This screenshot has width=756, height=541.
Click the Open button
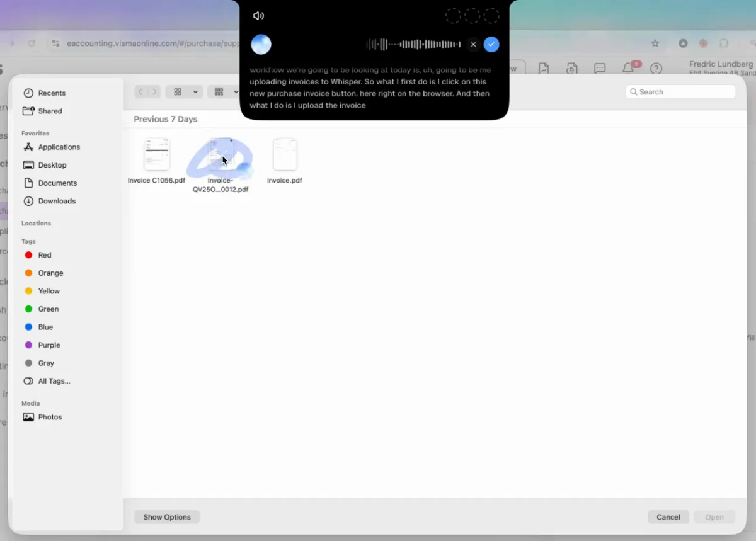(714, 517)
